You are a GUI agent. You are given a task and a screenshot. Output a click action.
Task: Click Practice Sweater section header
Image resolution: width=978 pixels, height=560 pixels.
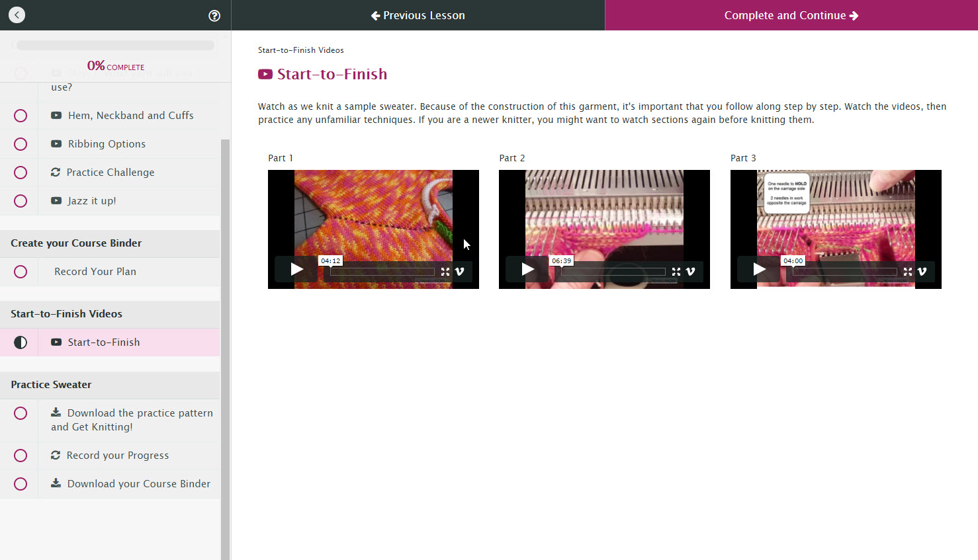[x=110, y=385]
